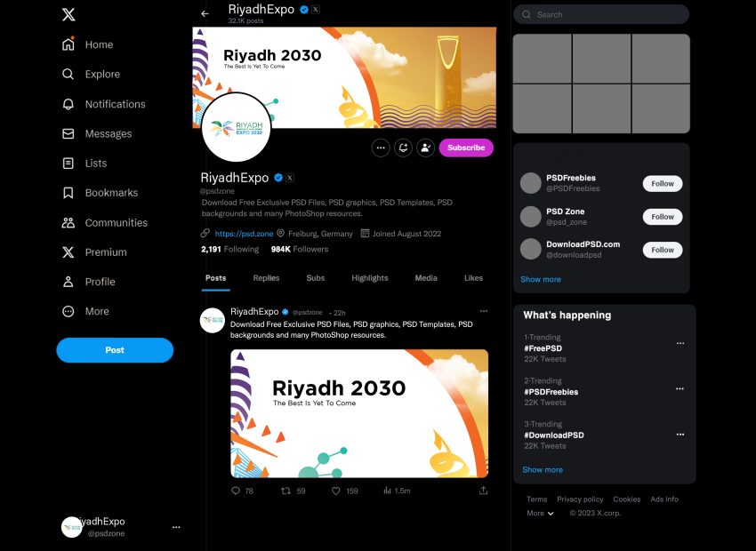Toggle post notifications bell for RiyadhExpo
This screenshot has height=551, width=756.
click(403, 148)
